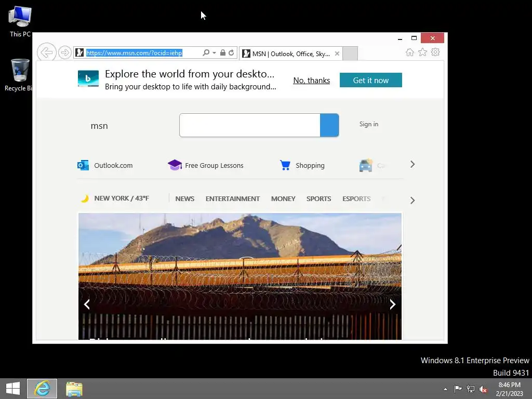
Task: Click the MSN favicon in address bar
Action: click(x=79, y=52)
